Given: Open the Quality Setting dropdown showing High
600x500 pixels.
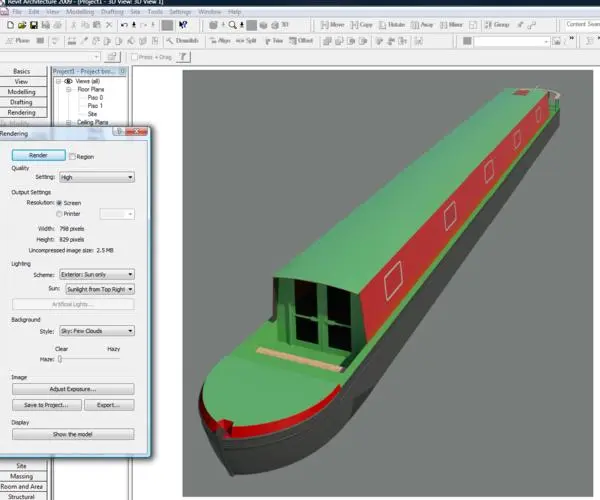Looking at the screenshot, I should (x=97, y=177).
